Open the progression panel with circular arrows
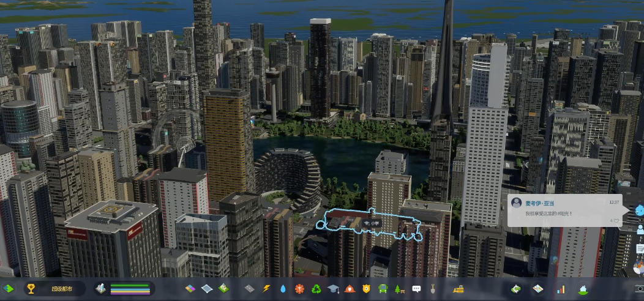The image size is (644, 301). point(515,289)
